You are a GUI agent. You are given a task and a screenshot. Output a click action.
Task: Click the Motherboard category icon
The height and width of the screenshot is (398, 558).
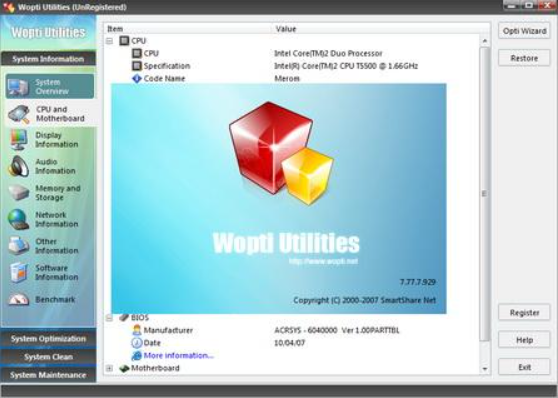[124, 368]
